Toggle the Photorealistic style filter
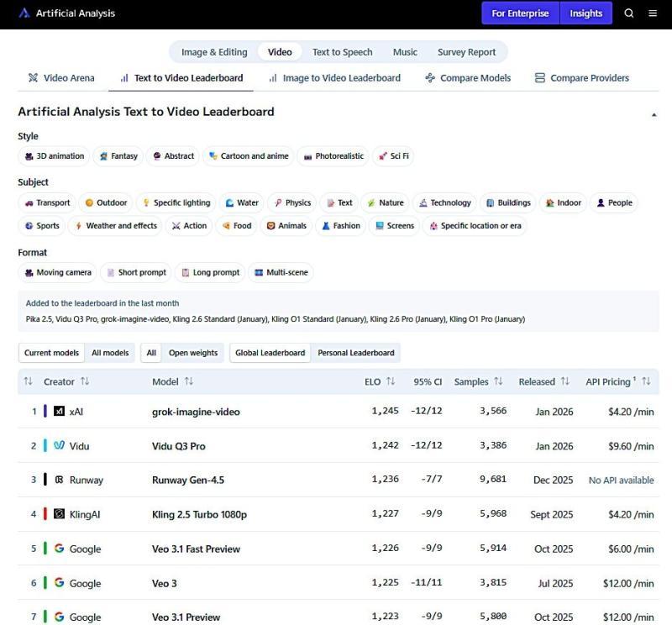This screenshot has width=672, height=625. click(333, 156)
